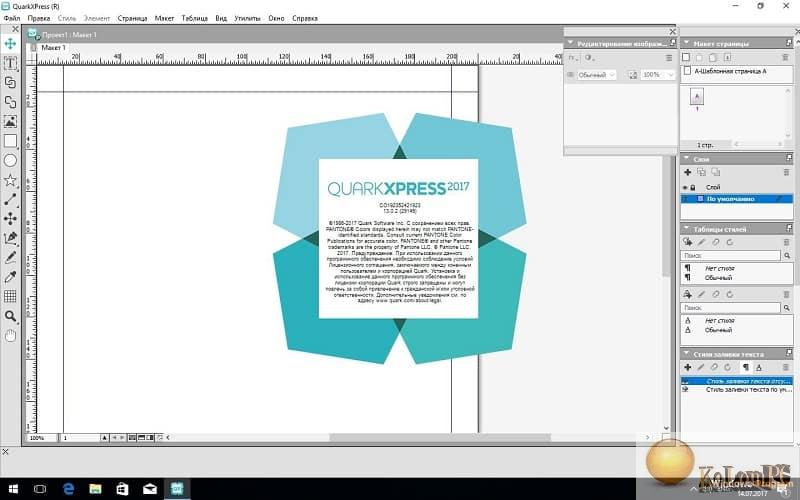
Task: Open the 100% opacity dropdown
Action: tap(658, 75)
